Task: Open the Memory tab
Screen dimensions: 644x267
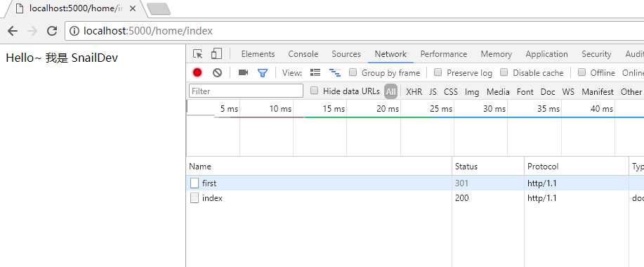Action: click(x=496, y=54)
